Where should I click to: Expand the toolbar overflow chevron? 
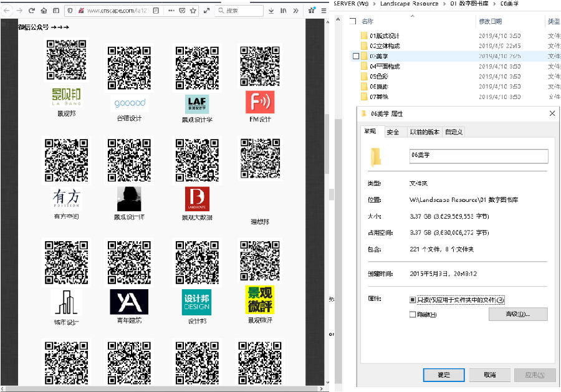[295, 11]
